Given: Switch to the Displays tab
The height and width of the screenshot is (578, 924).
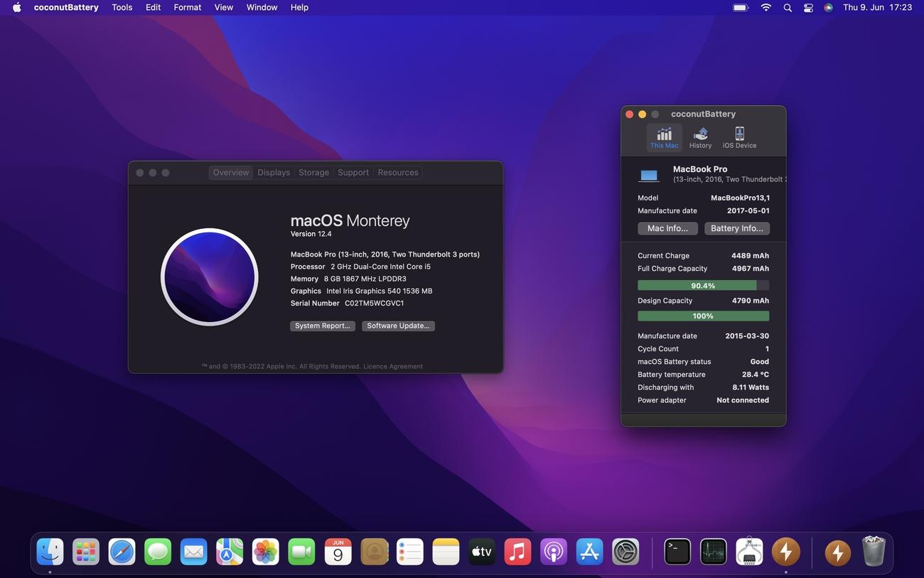Looking at the screenshot, I should [274, 173].
